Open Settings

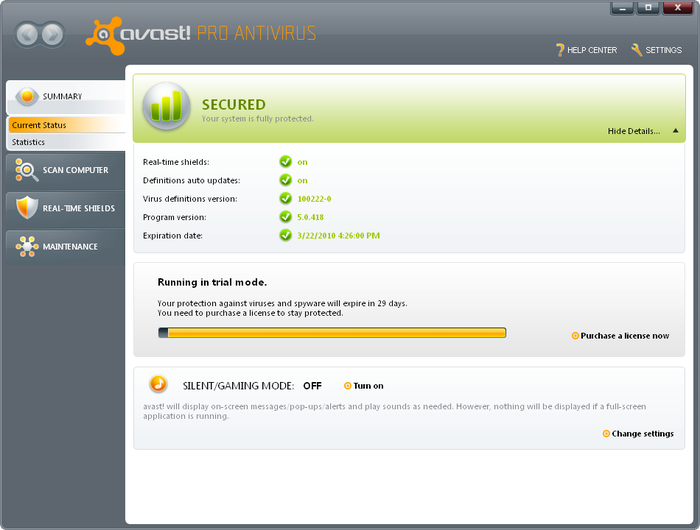(x=656, y=50)
